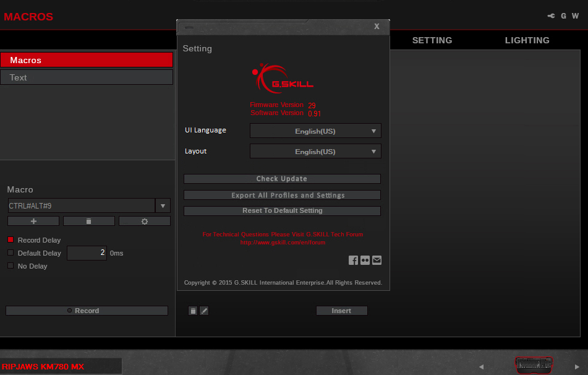Open the UI Language dropdown
Screen dimensions: 588x375
315,131
